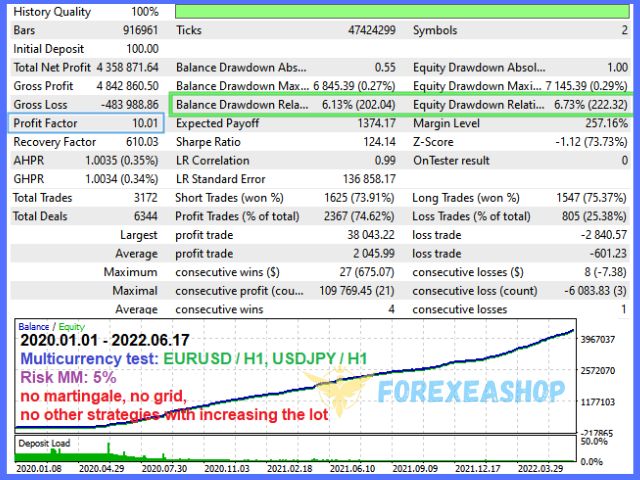This screenshot has width=640, height=480.
Task: Click maximum consecutive losses 8 (-7.38)
Action: [605, 272]
